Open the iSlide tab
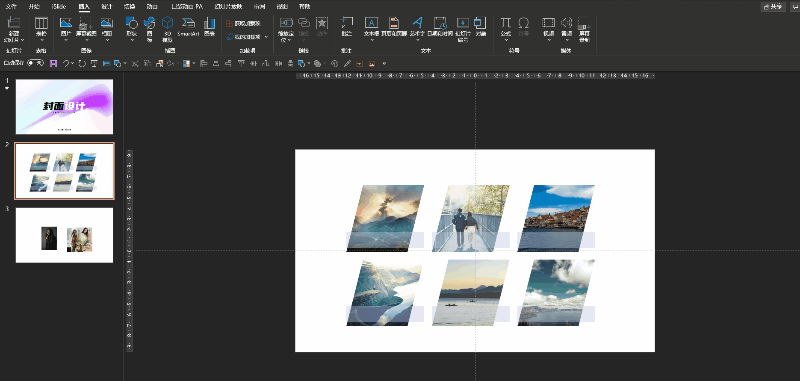The width and height of the screenshot is (800, 381). click(x=59, y=7)
